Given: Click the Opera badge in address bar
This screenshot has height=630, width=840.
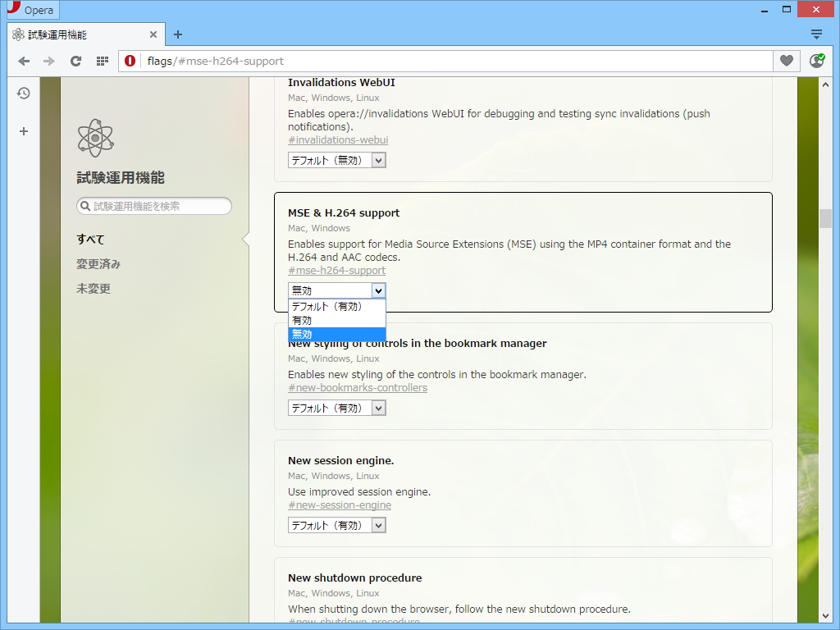Looking at the screenshot, I should coord(130,61).
